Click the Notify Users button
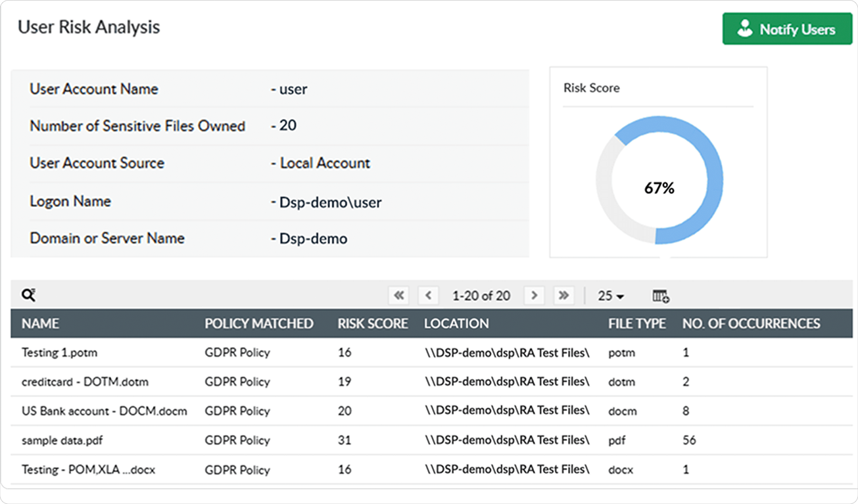The height and width of the screenshot is (504, 858). 787,30
